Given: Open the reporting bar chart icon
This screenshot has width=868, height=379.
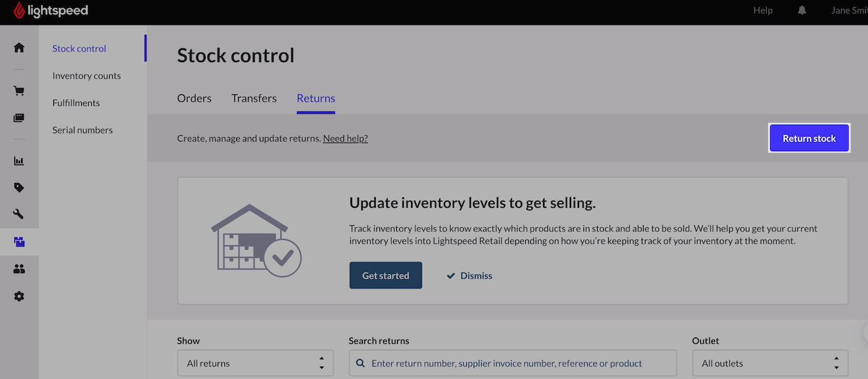Looking at the screenshot, I should [x=19, y=161].
